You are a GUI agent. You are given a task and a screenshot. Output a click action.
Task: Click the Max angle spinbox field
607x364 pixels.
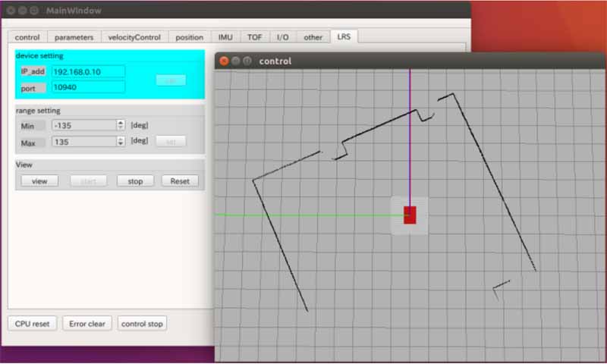[84, 142]
